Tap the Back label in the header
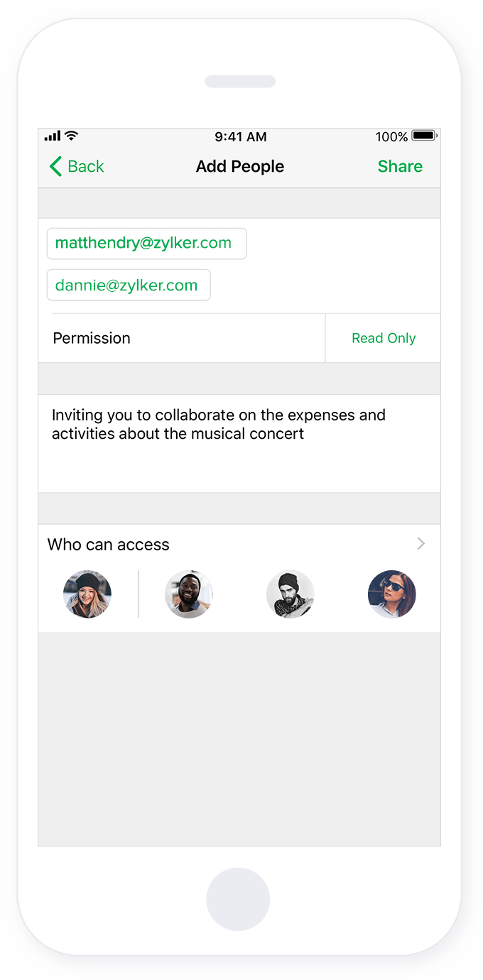Image resolution: width=483 pixels, height=980 pixels. (86, 166)
